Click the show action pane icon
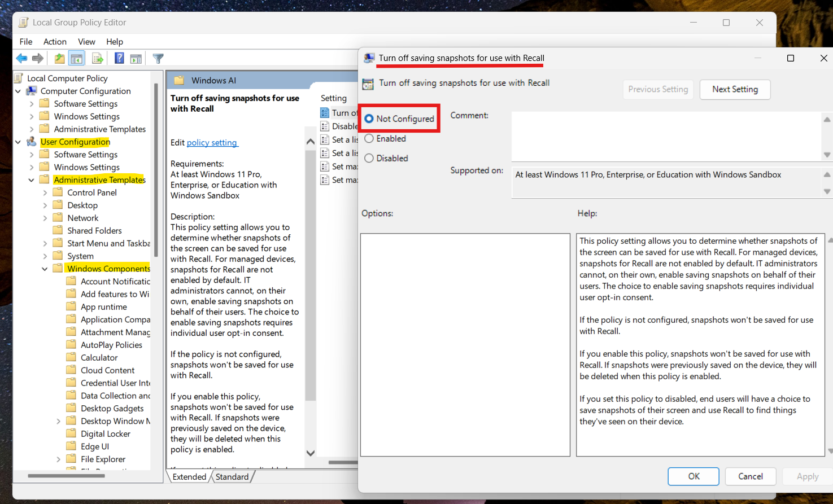This screenshot has height=504, width=833. [x=136, y=58]
